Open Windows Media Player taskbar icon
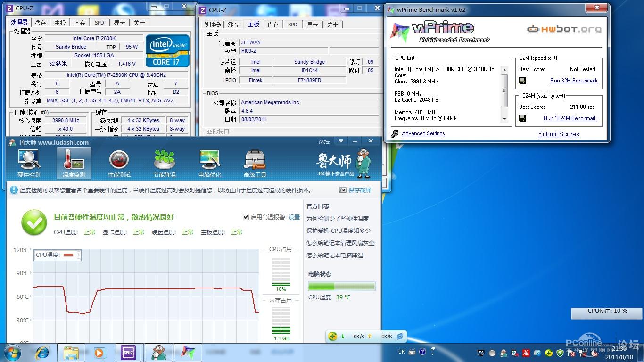644x362 pixels. click(99, 352)
